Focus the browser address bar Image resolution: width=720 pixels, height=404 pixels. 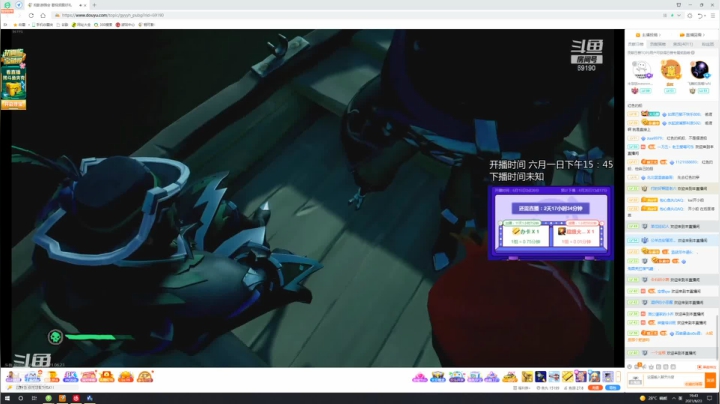pyautogui.click(x=363, y=15)
